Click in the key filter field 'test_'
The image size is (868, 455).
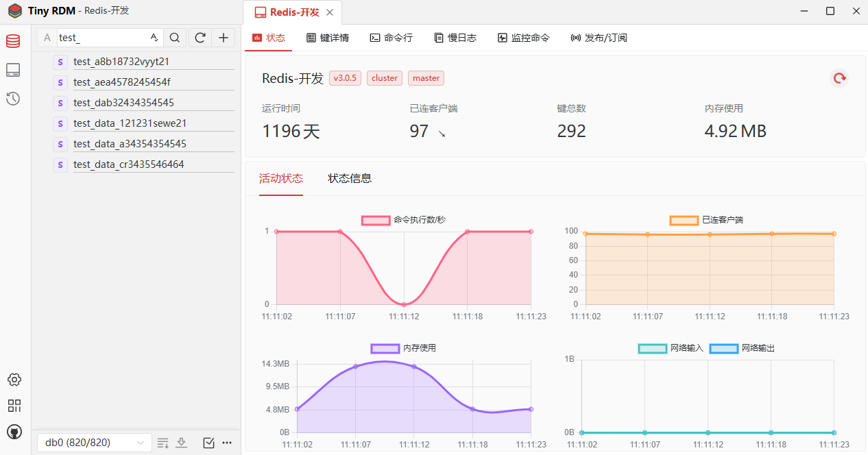pos(102,38)
